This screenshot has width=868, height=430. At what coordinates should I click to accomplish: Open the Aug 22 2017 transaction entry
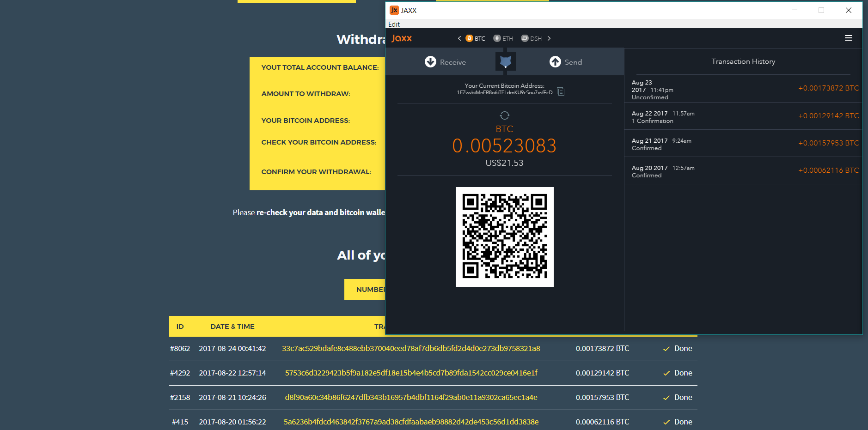(743, 116)
